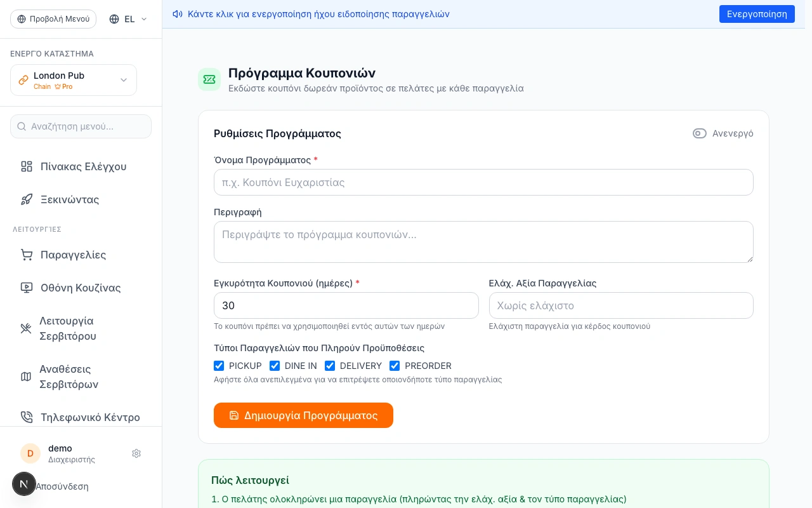Click the Πώς λειτουργεί heading
Screen dimensions: 812x508
(x=251, y=481)
